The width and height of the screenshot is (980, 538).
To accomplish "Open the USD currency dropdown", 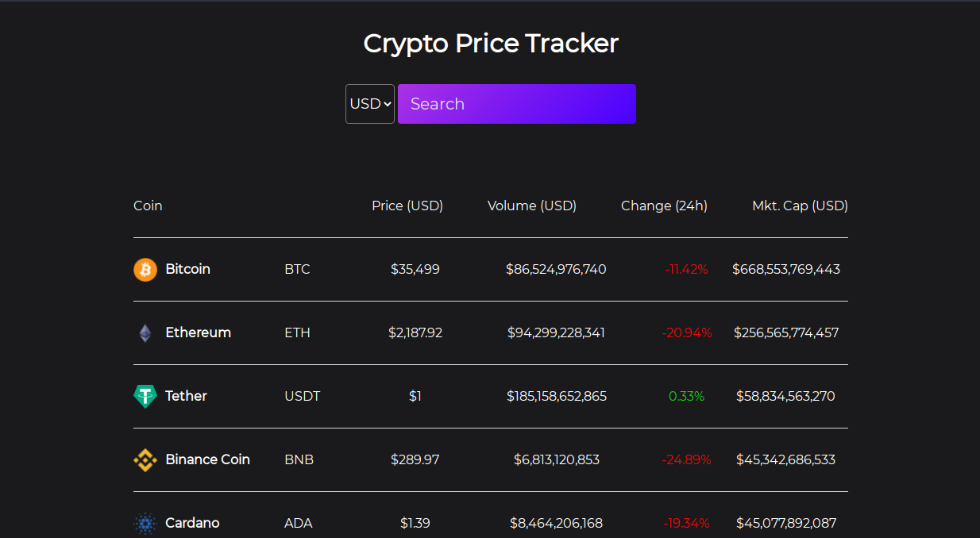I will pyautogui.click(x=369, y=103).
